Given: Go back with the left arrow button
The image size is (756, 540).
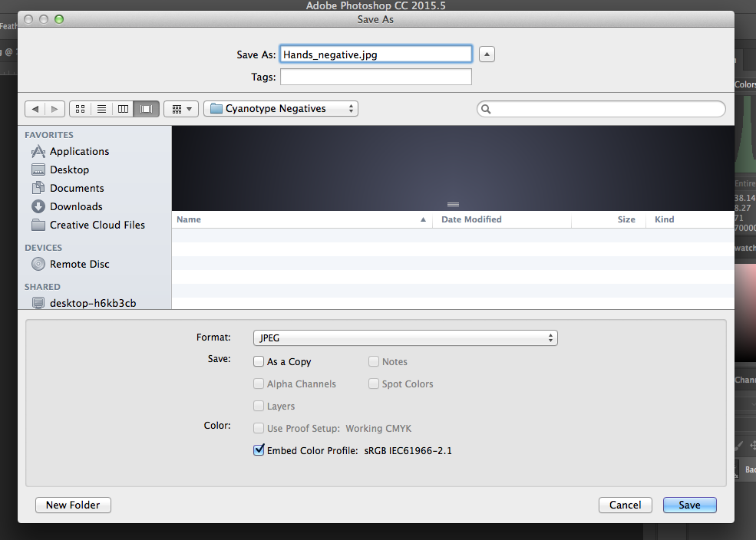Looking at the screenshot, I should pos(35,109).
